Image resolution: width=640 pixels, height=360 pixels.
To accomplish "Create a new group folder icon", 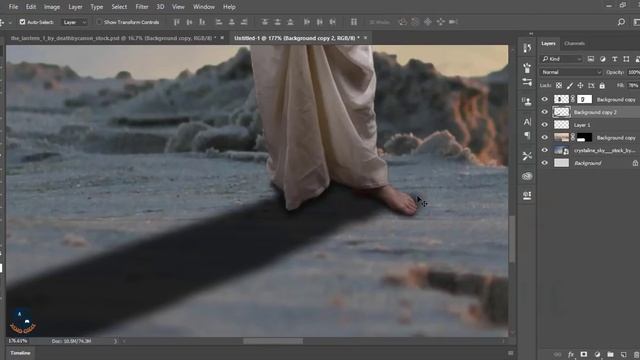I will 610,354.
